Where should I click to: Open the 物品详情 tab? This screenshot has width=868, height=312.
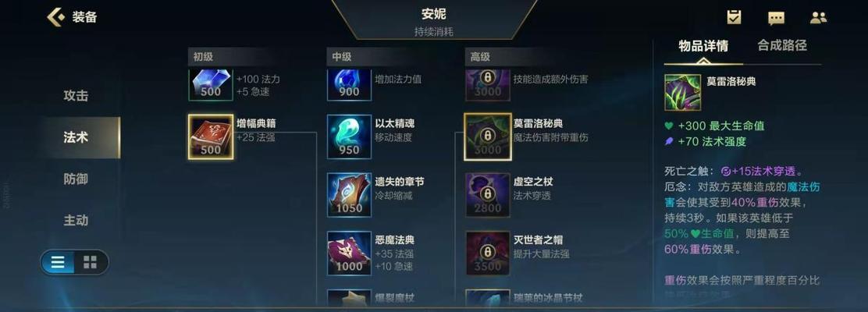coord(703,46)
